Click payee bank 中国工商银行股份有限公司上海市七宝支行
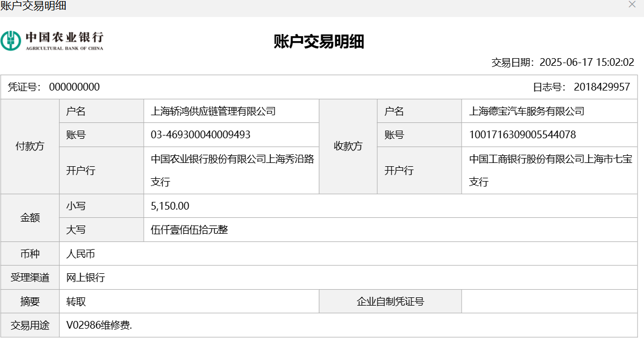The height and width of the screenshot is (344, 644). coord(550,170)
